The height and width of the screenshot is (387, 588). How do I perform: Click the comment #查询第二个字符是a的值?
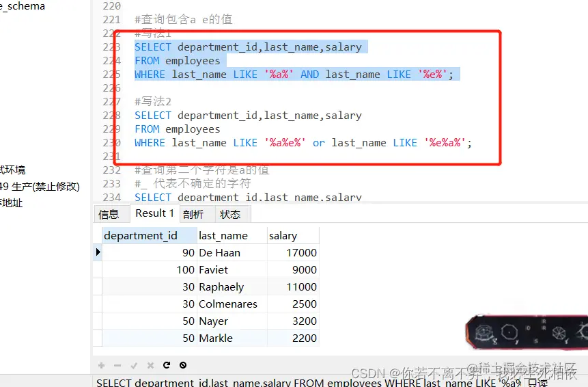(202, 170)
